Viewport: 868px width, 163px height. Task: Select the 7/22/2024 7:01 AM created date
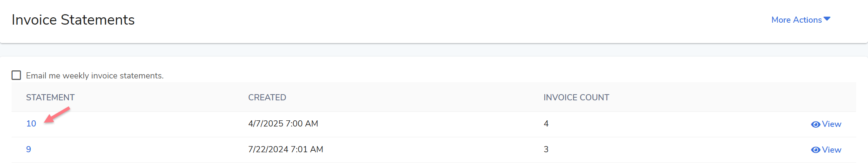coord(286,150)
